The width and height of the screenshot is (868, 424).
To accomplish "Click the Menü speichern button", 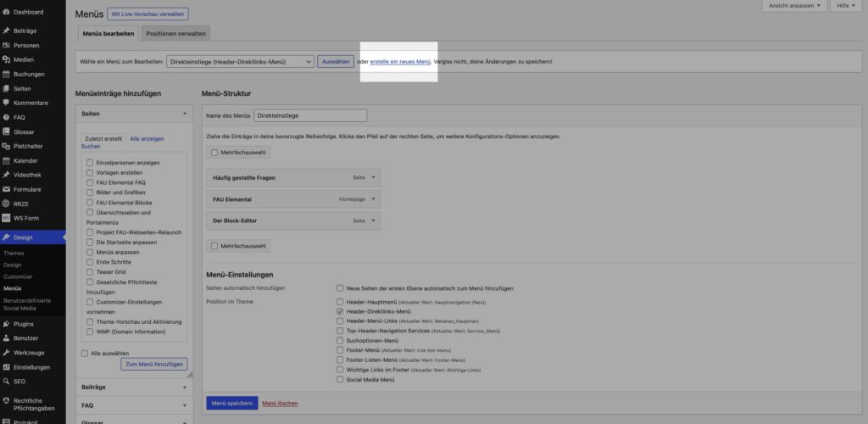I will [x=231, y=403].
